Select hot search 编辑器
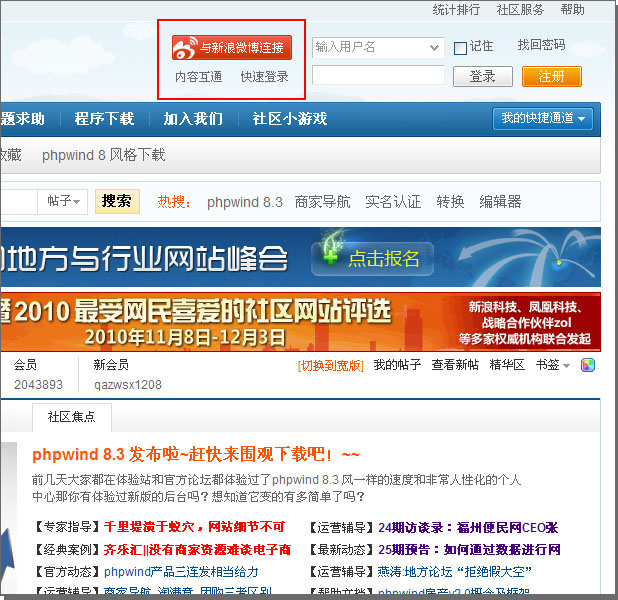This screenshot has width=618, height=600. pyautogui.click(x=500, y=202)
